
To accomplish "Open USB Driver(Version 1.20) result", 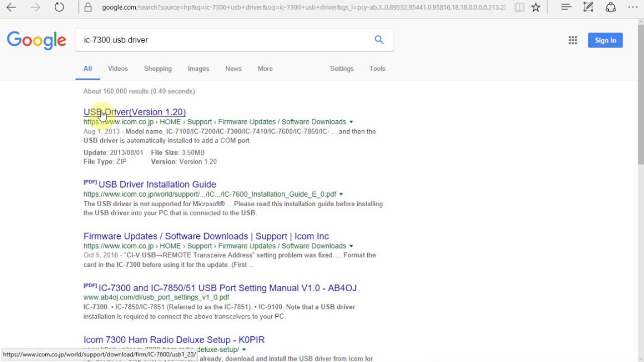I will tap(134, 112).
